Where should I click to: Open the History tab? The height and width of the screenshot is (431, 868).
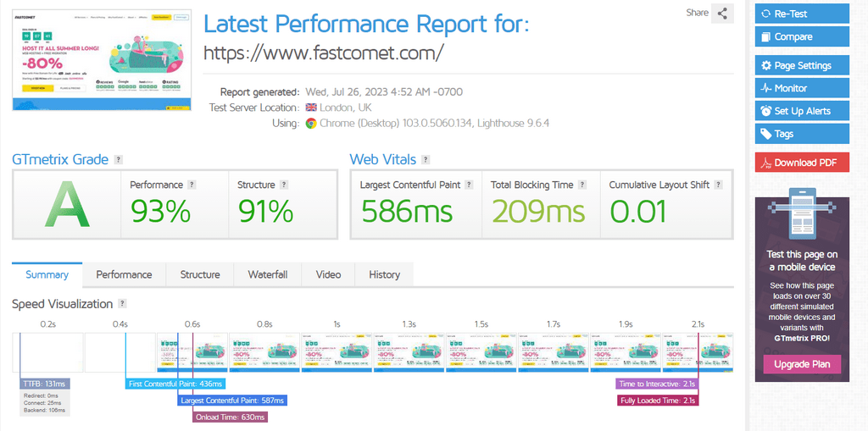point(384,274)
